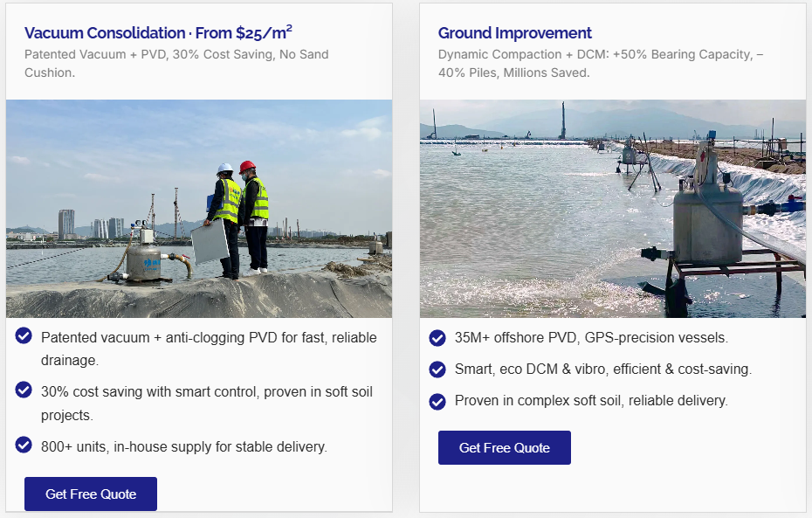Click '30% cost saving with smart control' bullet text
This screenshot has width=812, height=518.
point(206,403)
